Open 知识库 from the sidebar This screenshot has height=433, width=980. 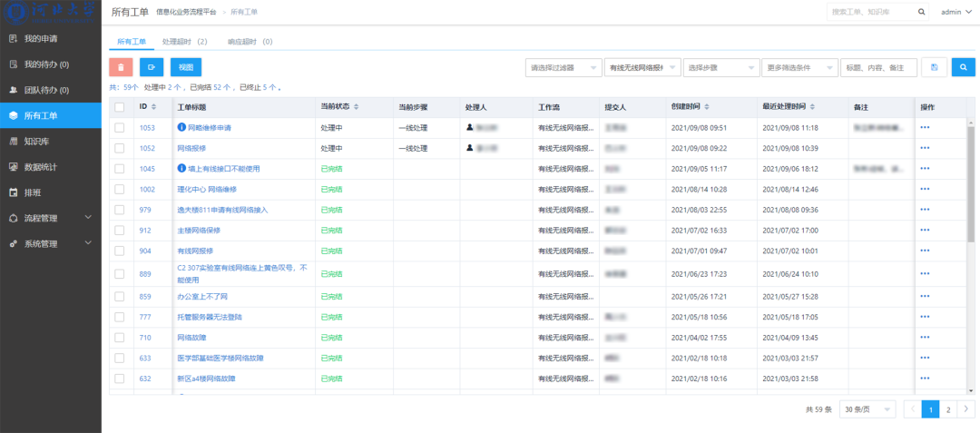click(36, 142)
